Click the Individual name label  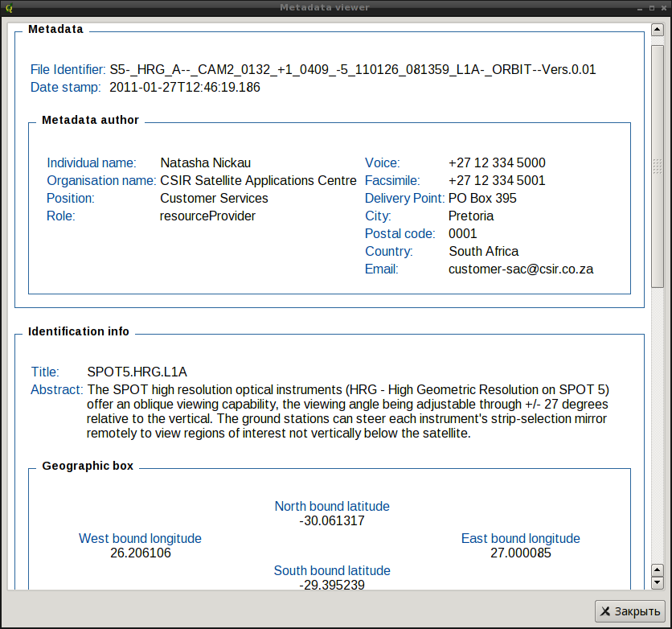coord(92,163)
